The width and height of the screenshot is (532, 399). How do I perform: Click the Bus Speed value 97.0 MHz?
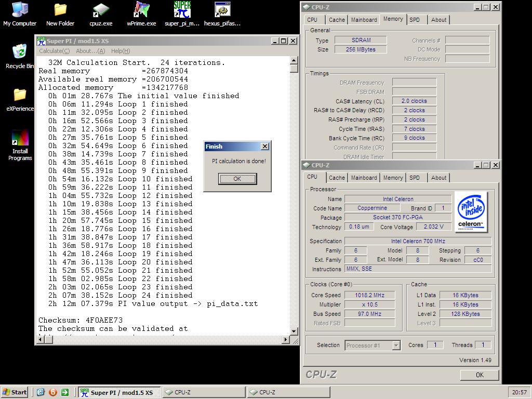(x=369, y=314)
